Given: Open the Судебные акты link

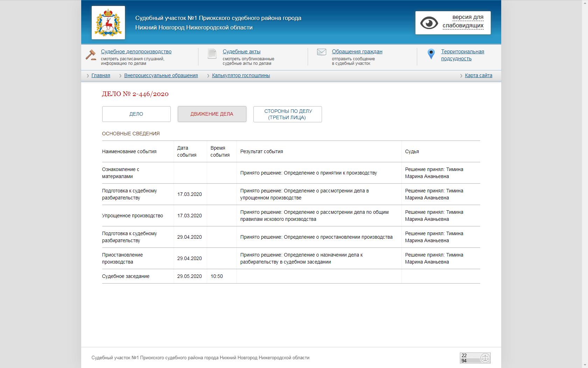Looking at the screenshot, I should click(x=241, y=52).
